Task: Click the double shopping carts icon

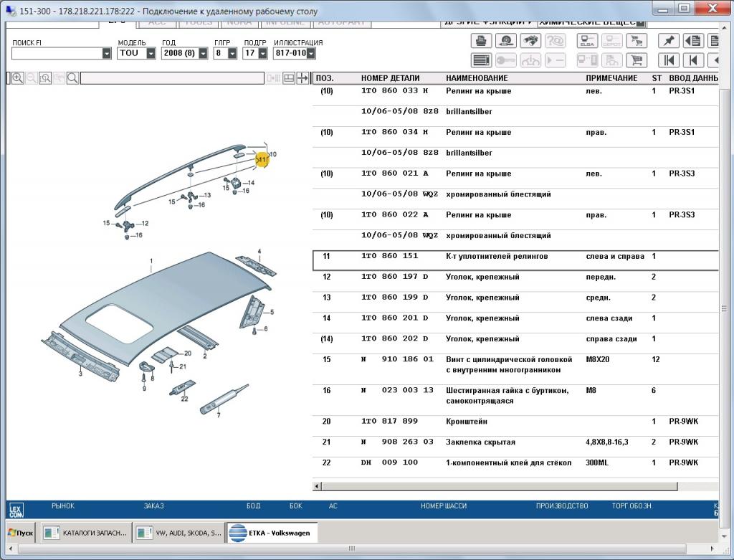Action: tap(637, 41)
